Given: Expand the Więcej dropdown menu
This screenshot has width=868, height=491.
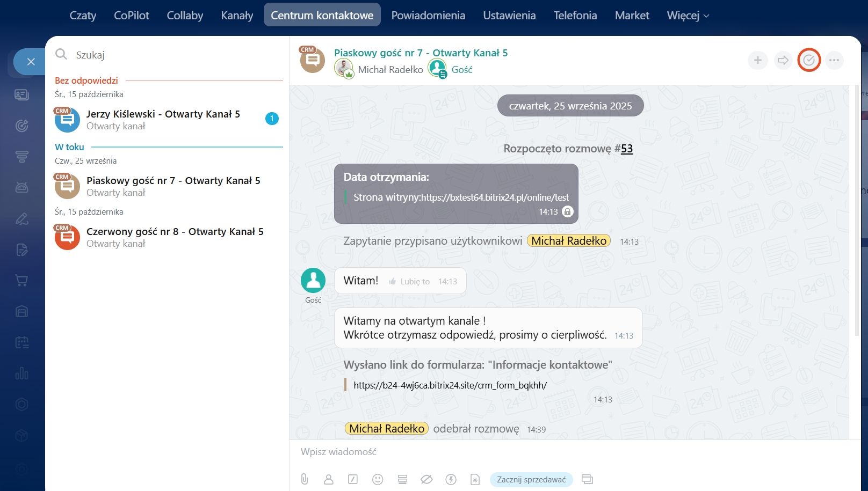Looking at the screenshot, I should coord(688,16).
